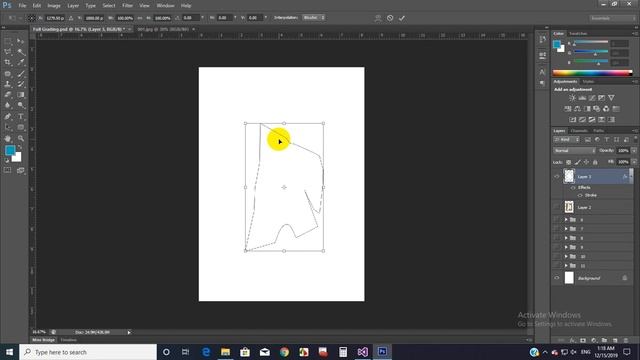Hide Layer 3 visibility eye
Image resolution: width=640 pixels, height=360 pixels.
coord(557,176)
